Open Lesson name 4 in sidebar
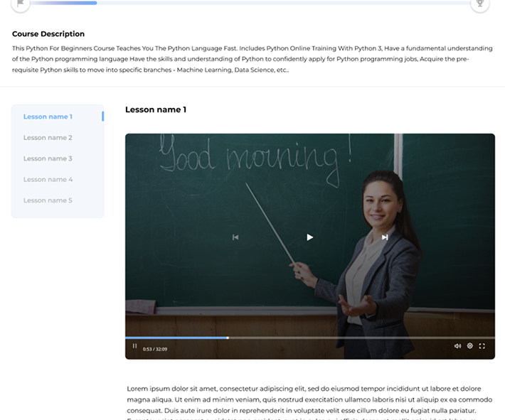This screenshot has height=420, width=505. (x=48, y=179)
